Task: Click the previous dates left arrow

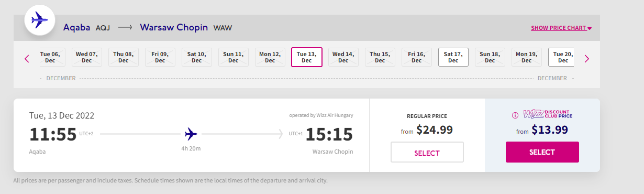Action: 27,59
